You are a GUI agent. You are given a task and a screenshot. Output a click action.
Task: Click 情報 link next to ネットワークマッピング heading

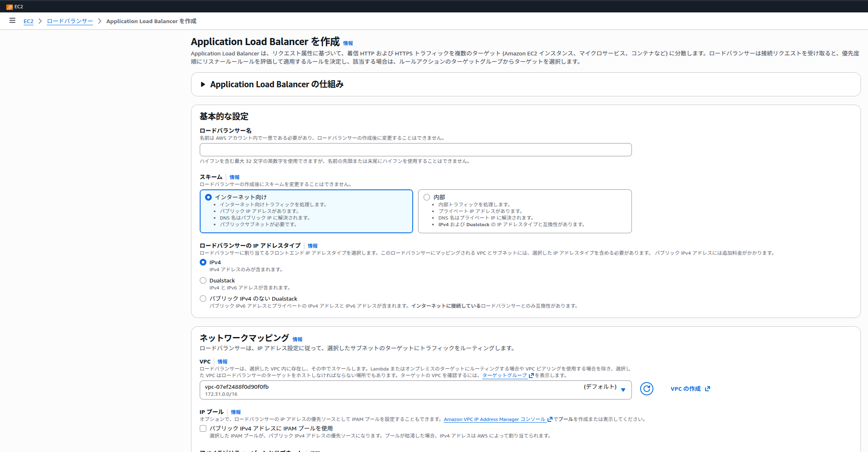tap(297, 340)
